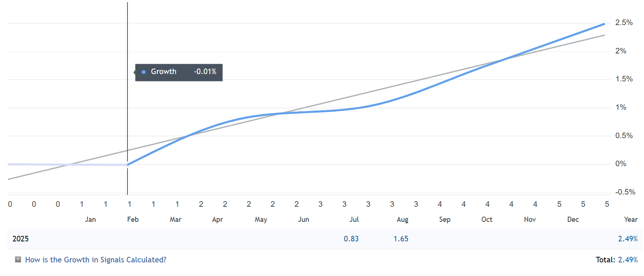Open "How is the Growth in Signals Calculated?"
Viewport: 644px width, 276px height.
pyautogui.click(x=95, y=260)
